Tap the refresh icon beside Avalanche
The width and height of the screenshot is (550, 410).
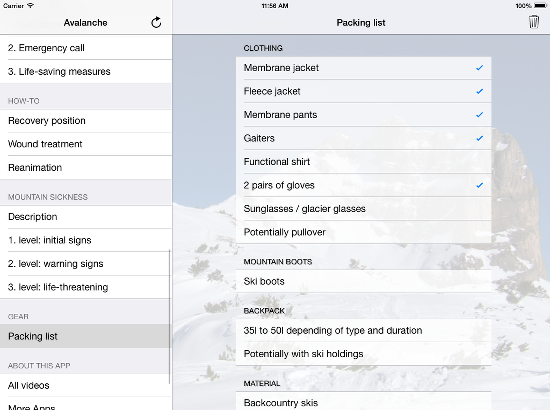(156, 23)
